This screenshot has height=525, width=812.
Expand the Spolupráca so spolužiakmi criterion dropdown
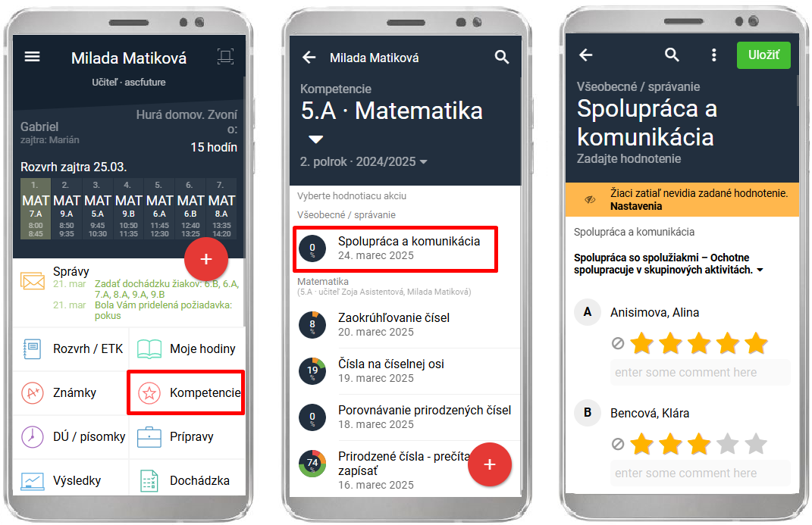pos(760,270)
